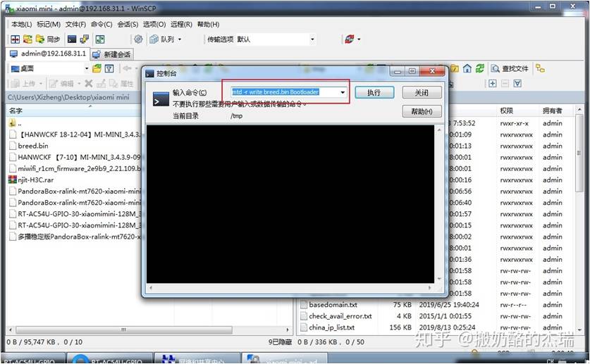Select basedomain.txt in remote panel
Screen dimensions: 590x364
click(333, 305)
